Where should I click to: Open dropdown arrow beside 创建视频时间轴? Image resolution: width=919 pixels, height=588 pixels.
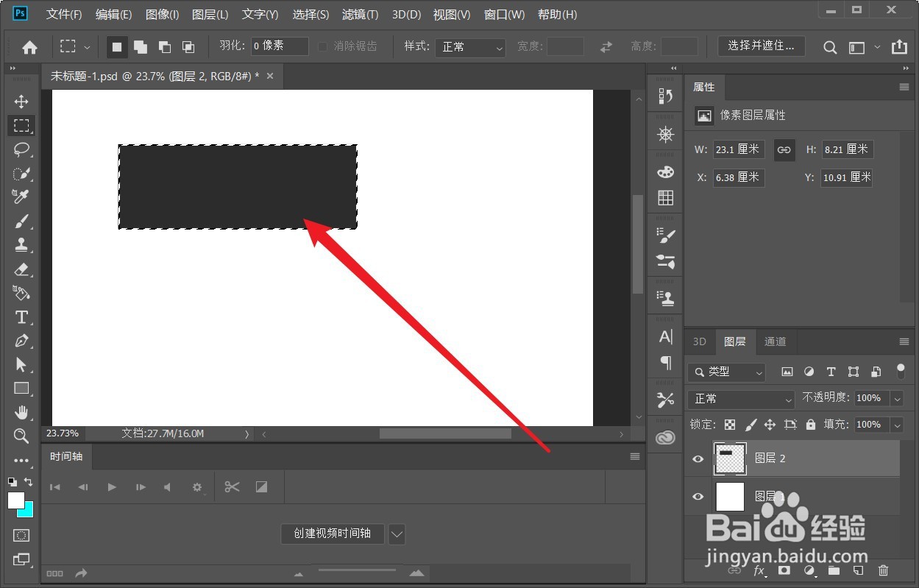(x=397, y=534)
